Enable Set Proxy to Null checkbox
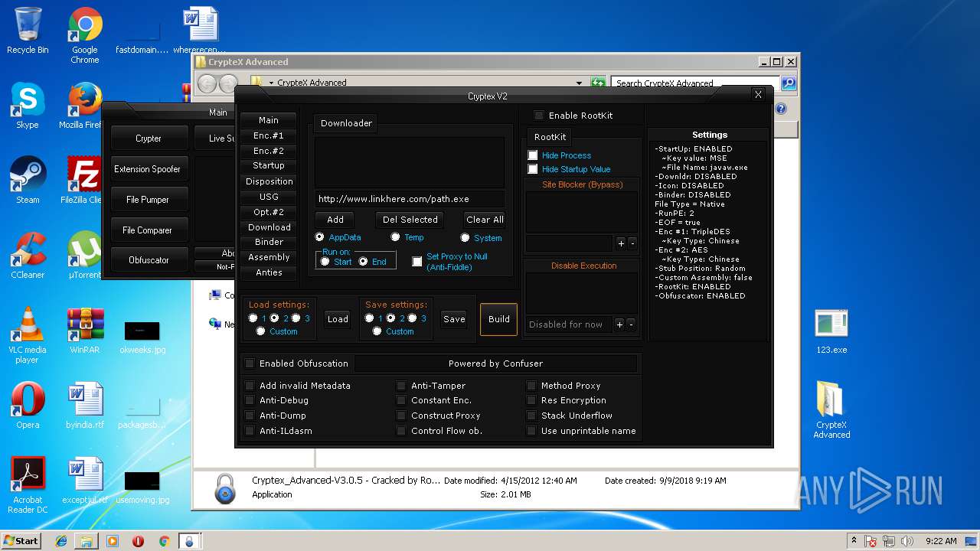980x551 pixels. tap(417, 262)
